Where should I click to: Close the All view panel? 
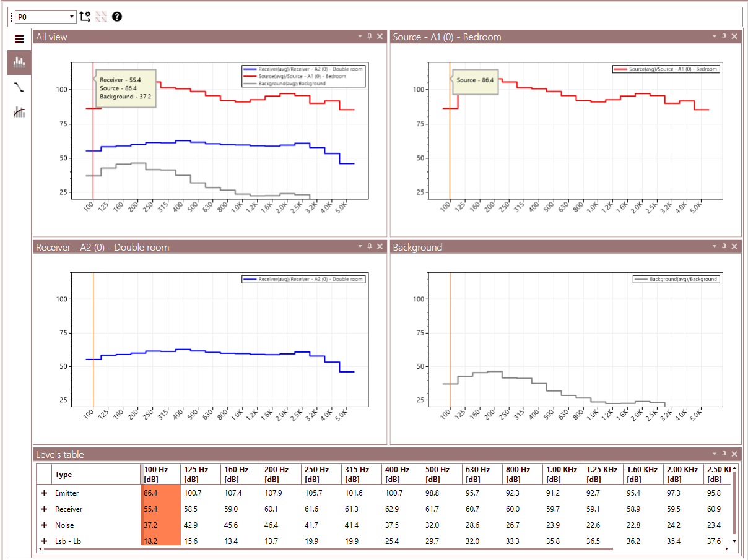(380, 37)
